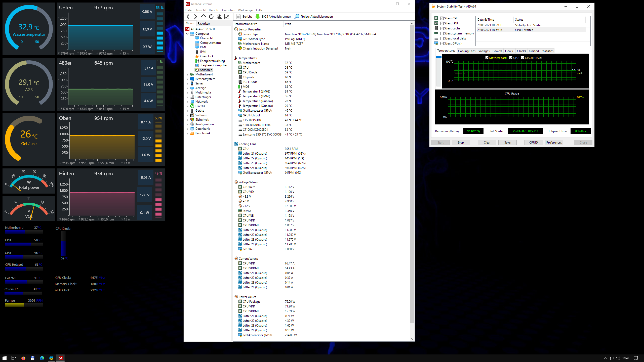Viewport: 644px width, 362px height.
Task: Open the Werkzeuge menu
Action: (245, 10)
